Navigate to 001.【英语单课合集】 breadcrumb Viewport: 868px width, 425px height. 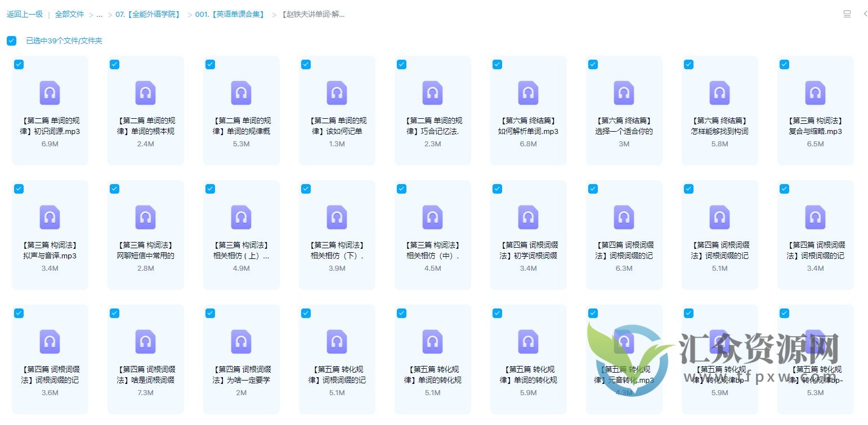coord(231,14)
